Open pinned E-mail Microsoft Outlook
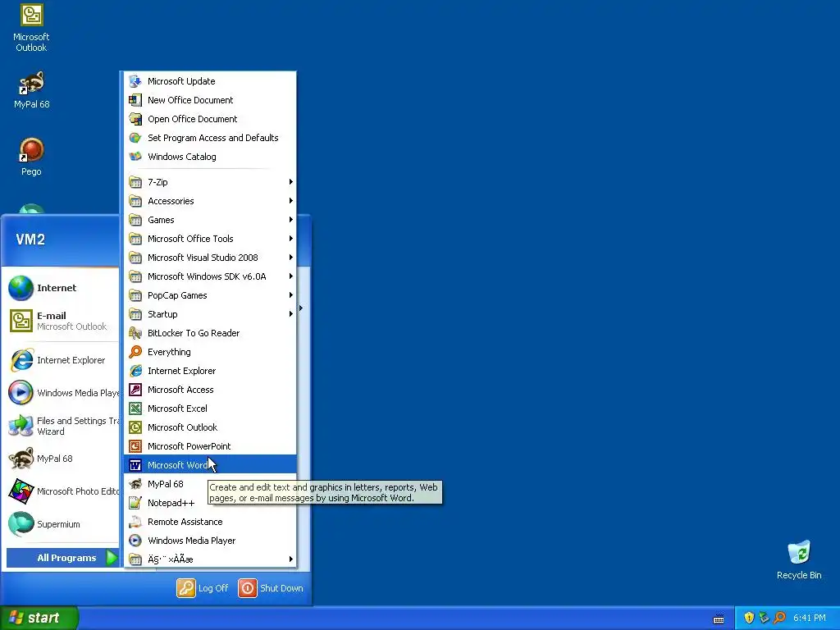 pos(62,321)
